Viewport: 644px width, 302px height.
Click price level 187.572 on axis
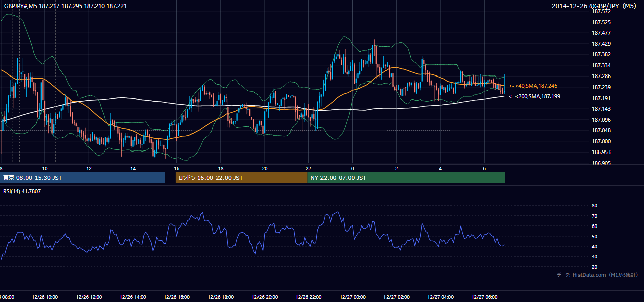(x=601, y=12)
